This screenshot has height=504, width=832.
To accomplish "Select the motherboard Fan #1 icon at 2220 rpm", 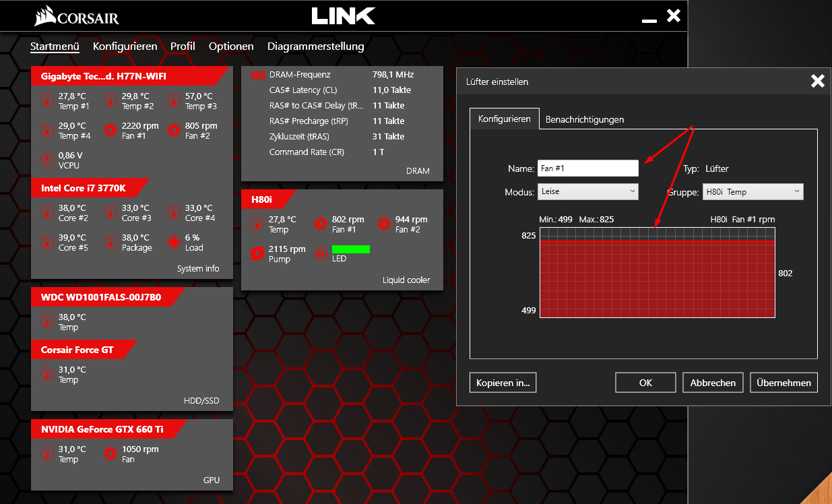I will click(x=110, y=131).
